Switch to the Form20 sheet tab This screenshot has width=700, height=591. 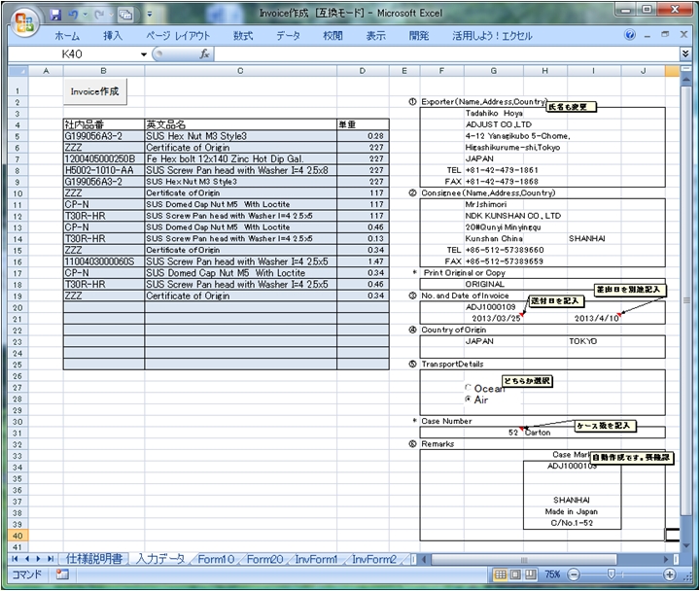click(264, 559)
